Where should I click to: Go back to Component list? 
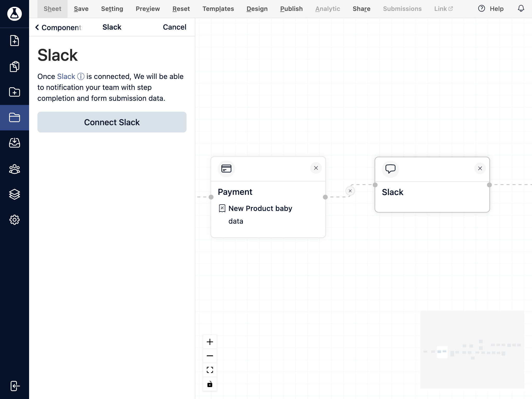pos(59,27)
